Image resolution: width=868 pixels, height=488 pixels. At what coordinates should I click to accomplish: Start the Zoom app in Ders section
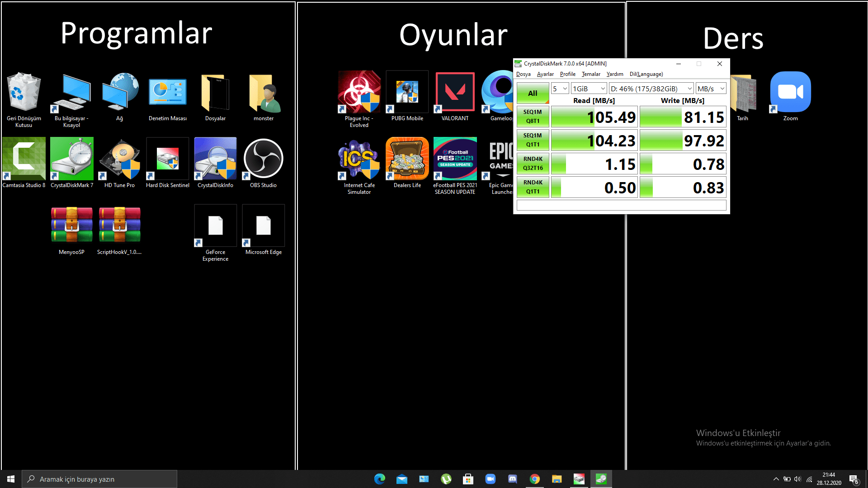(x=791, y=92)
